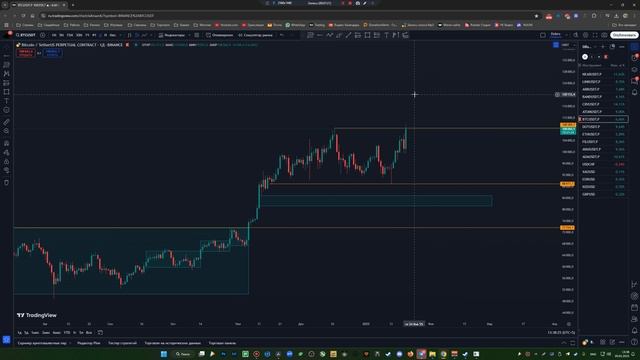Bookmark page with browser star icon

pos(536,16)
